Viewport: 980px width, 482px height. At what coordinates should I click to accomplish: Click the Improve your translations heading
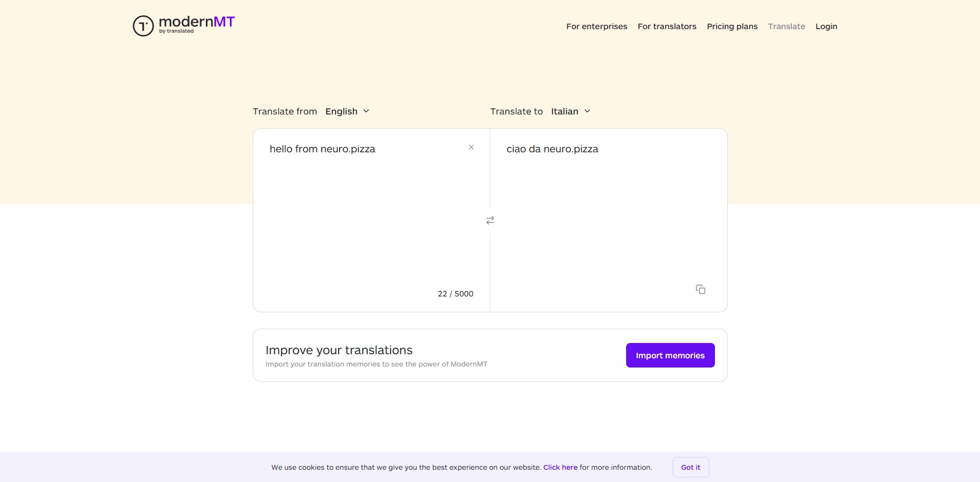(x=339, y=350)
